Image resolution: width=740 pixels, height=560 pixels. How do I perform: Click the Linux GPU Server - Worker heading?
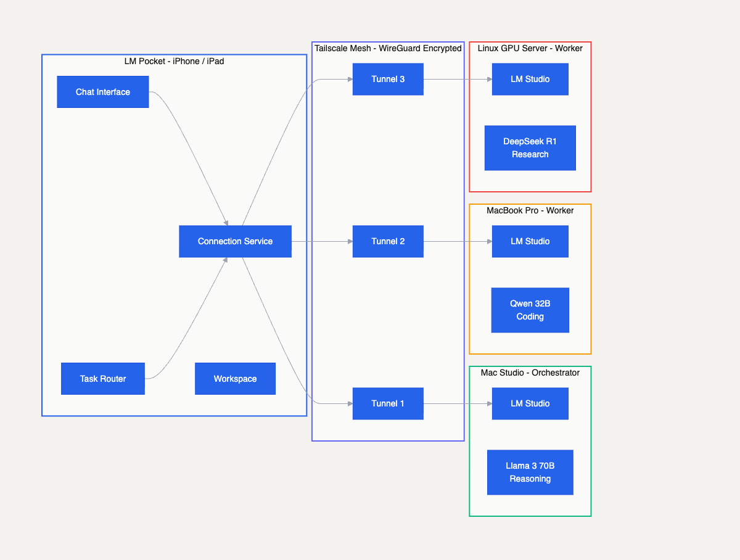pyautogui.click(x=531, y=48)
